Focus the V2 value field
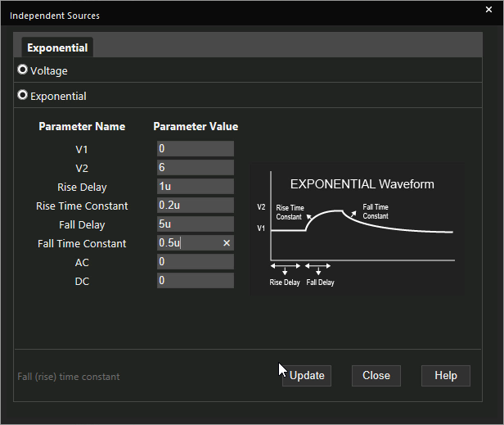 tap(196, 167)
